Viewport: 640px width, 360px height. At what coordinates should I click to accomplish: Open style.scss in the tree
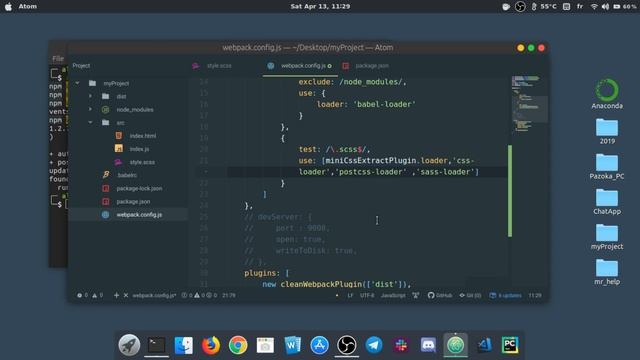point(142,162)
